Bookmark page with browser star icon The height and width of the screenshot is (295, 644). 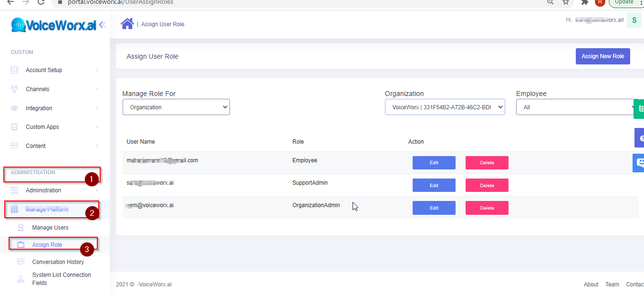566,2
